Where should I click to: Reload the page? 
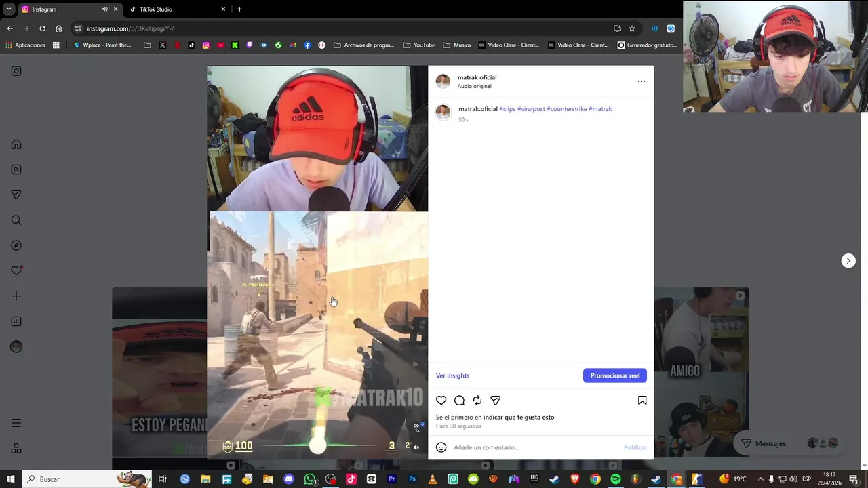tap(42, 28)
